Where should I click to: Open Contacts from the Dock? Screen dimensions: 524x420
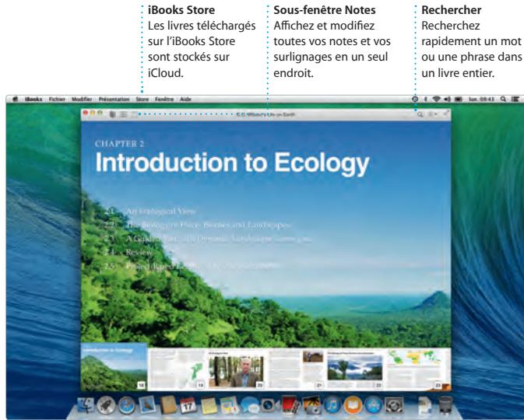(x=167, y=404)
